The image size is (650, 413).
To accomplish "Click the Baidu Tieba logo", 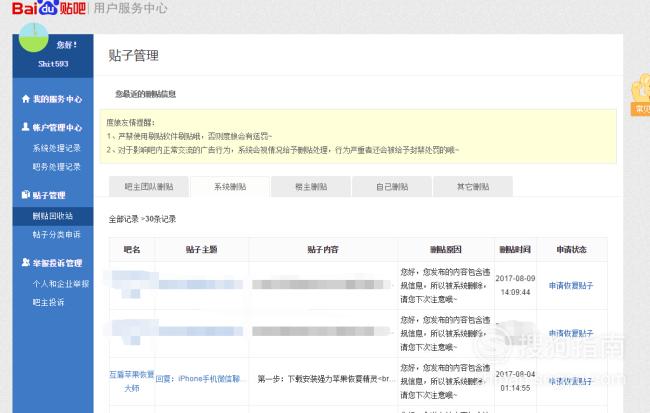I will point(49,7).
